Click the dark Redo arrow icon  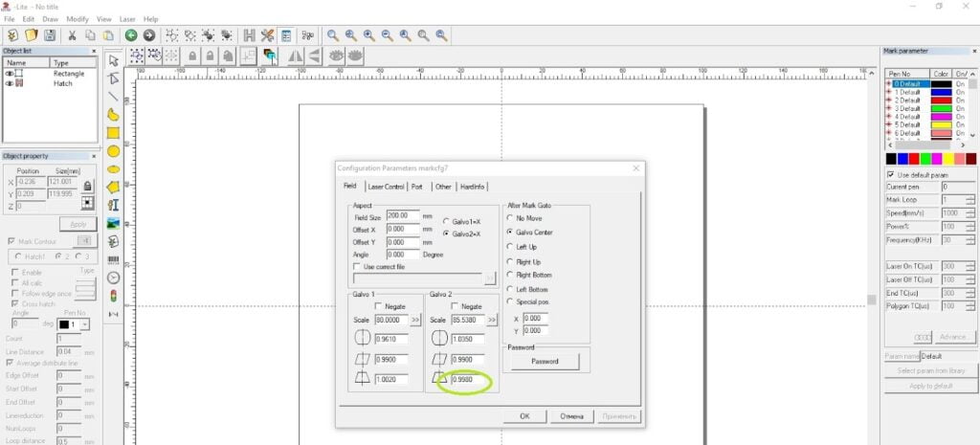click(149, 35)
